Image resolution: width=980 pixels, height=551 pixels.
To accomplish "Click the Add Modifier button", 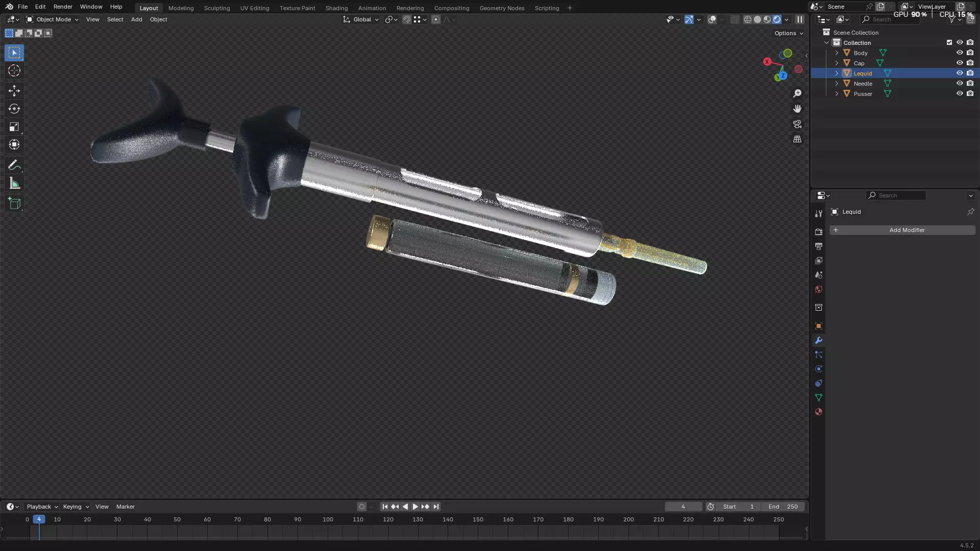I will [902, 230].
